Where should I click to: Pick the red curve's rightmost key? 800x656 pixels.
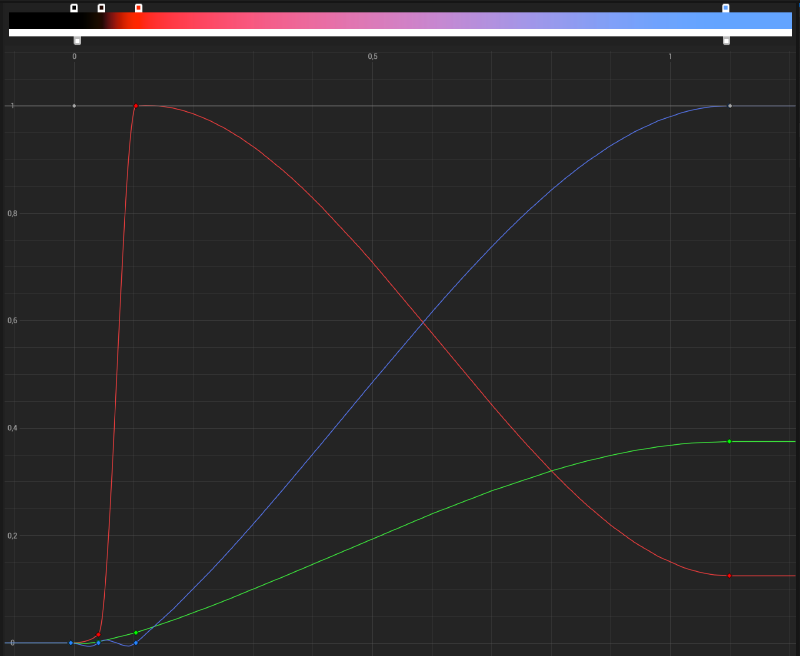pyautogui.click(x=730, y=575)
